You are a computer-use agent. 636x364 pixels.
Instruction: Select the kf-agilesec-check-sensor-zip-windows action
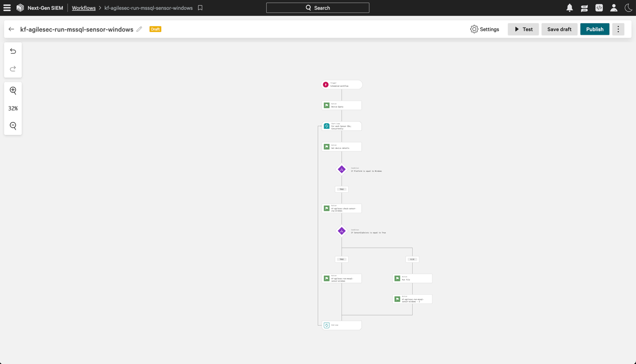341,208
